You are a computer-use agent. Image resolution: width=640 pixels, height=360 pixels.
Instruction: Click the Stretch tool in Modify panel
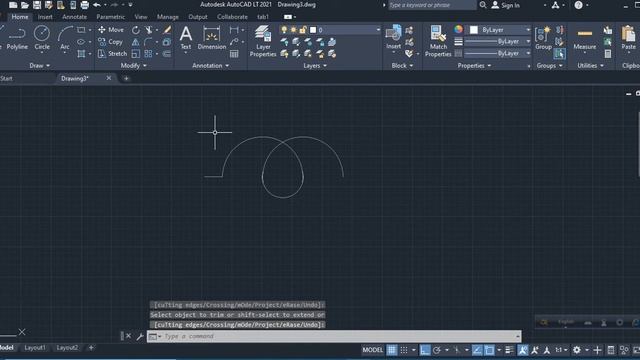click(112, 53)
